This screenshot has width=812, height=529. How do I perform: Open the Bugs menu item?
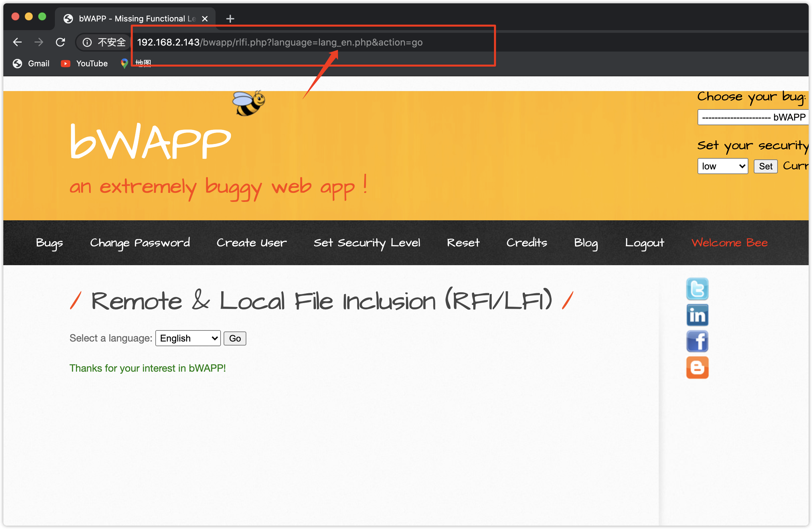pos(50,243)
